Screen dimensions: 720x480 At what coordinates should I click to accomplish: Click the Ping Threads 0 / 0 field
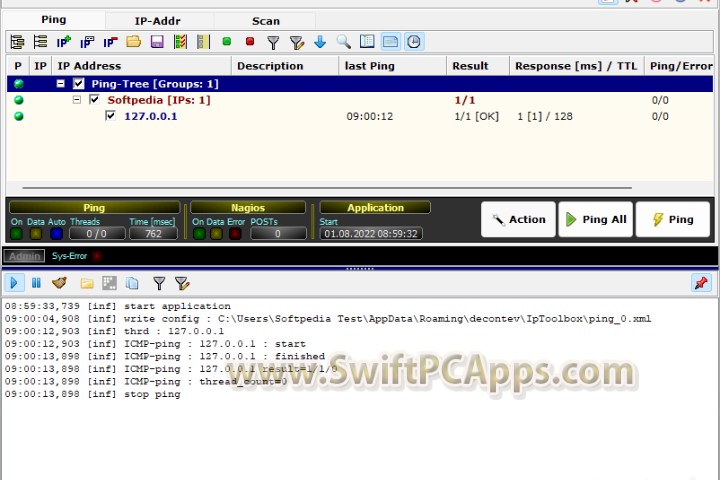coord(97,234)
